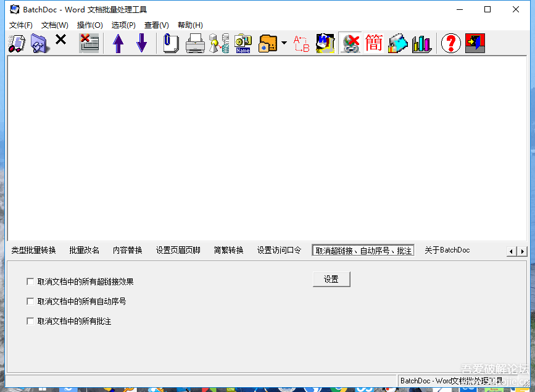The image size is (535, 392).
Task: Enable 取消文档中的所有超链接效果 checkbox
Action: tap(30, 281)
